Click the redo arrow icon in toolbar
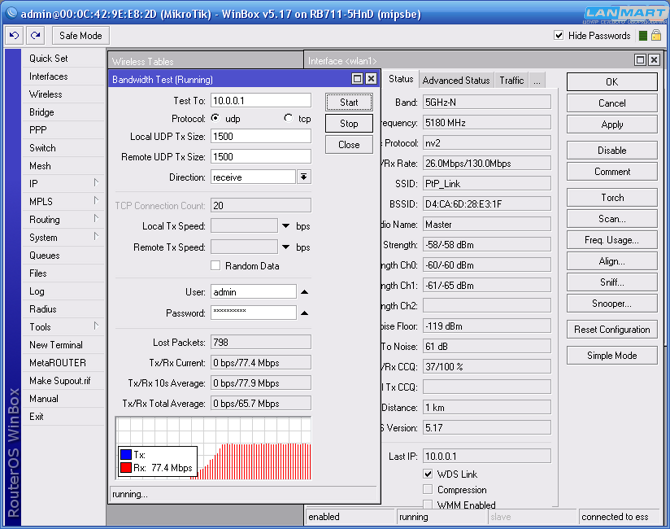 35,35
